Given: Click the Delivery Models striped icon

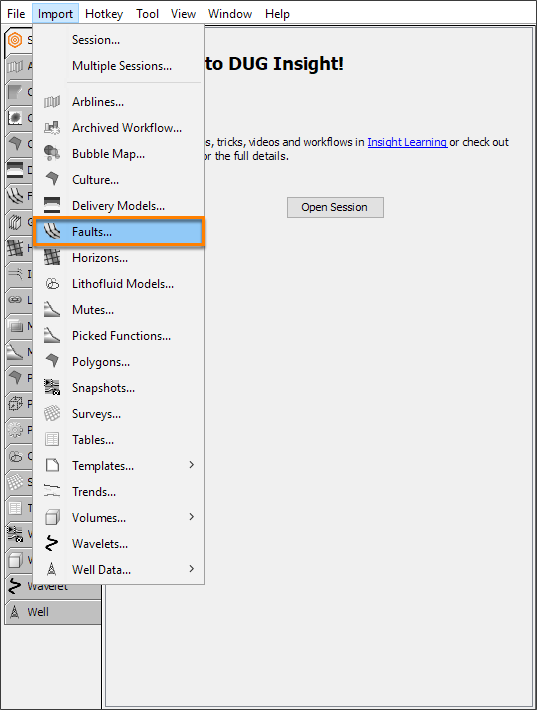Looking at the screenshot, I should point(52,206).
